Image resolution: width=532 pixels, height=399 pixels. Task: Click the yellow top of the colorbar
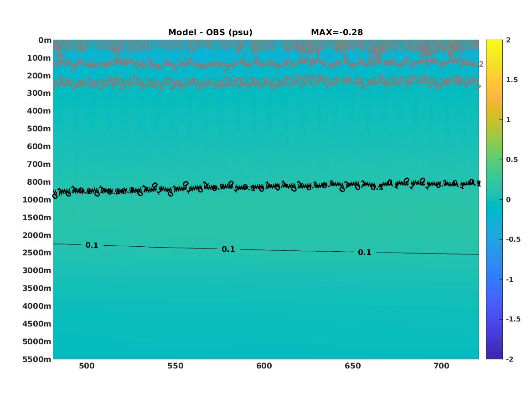point(494,43)
